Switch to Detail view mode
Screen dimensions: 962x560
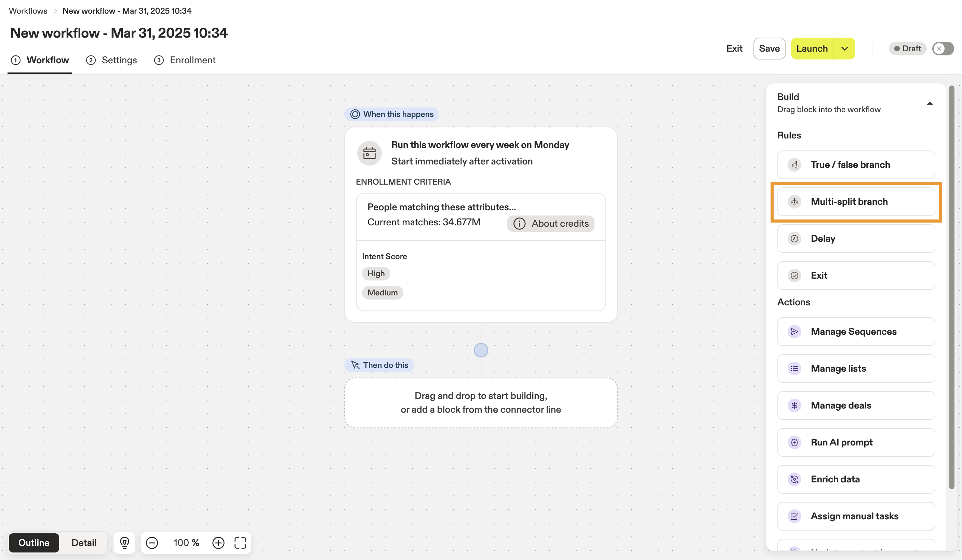(x=84, y=543)
